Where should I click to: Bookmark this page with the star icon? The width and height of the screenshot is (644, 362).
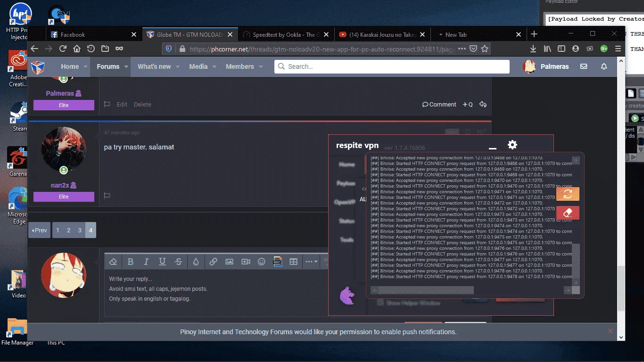[x=485, y=49]
